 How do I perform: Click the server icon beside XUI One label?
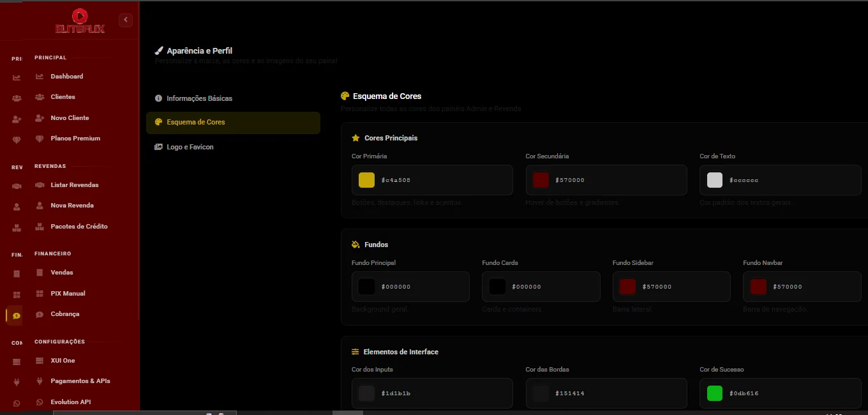[x=40, y=361]
